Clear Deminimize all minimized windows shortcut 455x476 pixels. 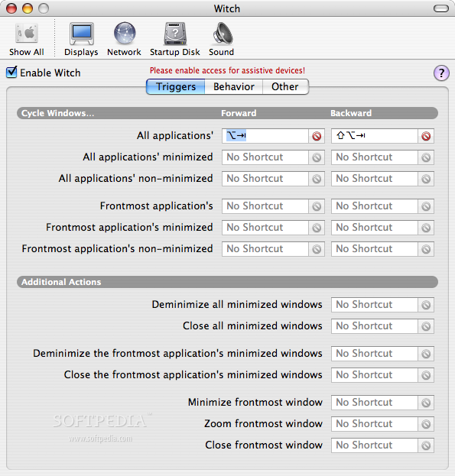click(x=426, y=305)
